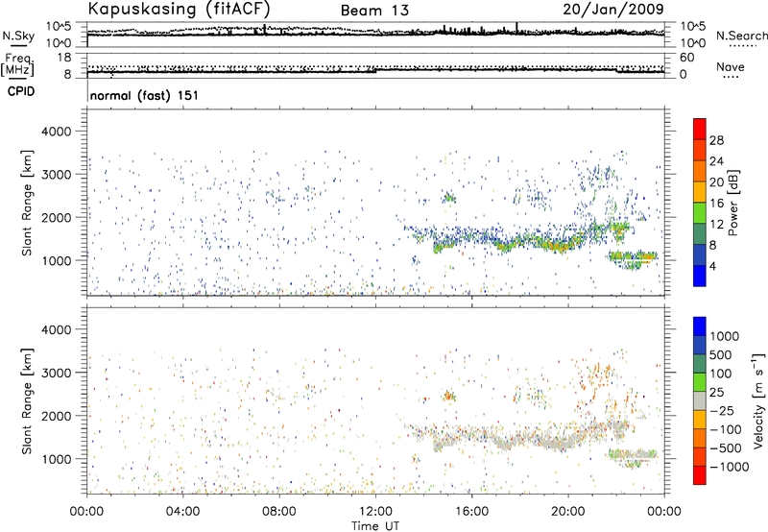The height and width of the screenshot is (532, 768).
Task: Click the "28" power colorbar label
Action: coord(716,140)
